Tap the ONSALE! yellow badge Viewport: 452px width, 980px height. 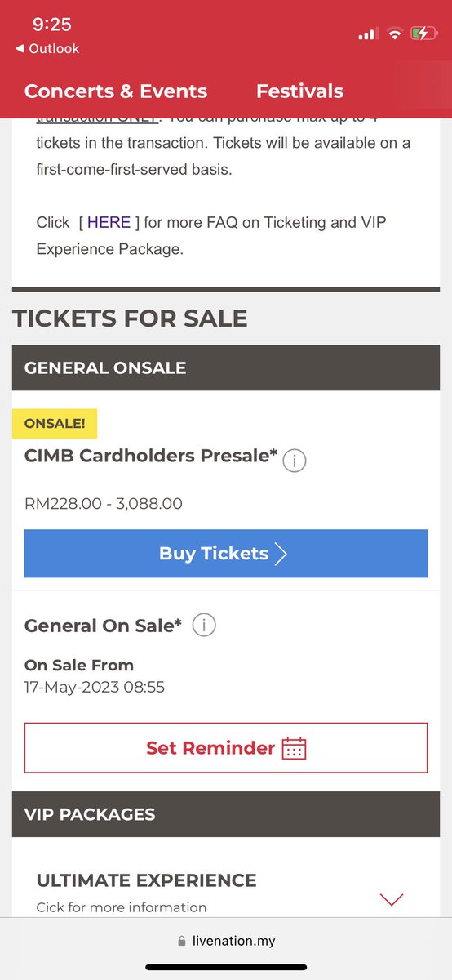pyautogui.click(x=55, y=424)
